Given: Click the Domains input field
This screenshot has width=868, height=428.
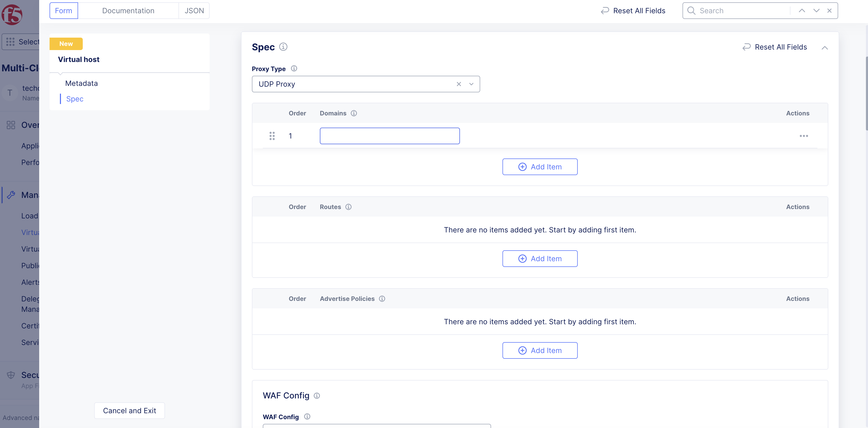Looking at the screenshot, I should click(x=390, y=136).
